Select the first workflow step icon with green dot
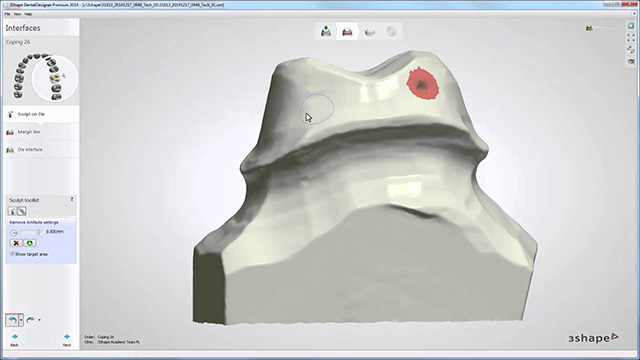 (326, 31)
